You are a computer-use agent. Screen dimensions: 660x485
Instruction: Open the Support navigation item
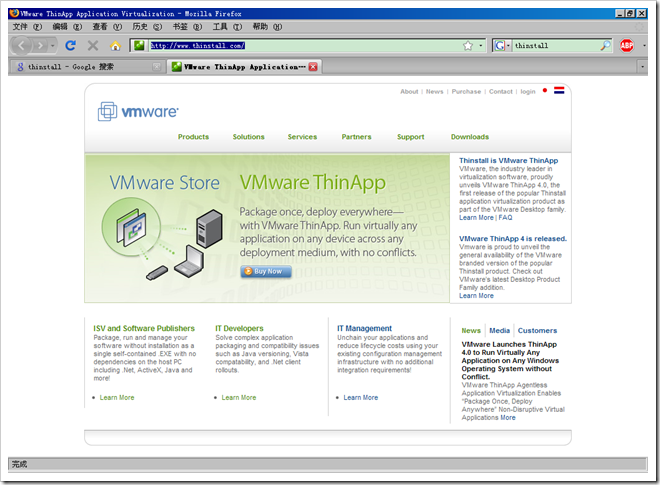pos(410,137)
